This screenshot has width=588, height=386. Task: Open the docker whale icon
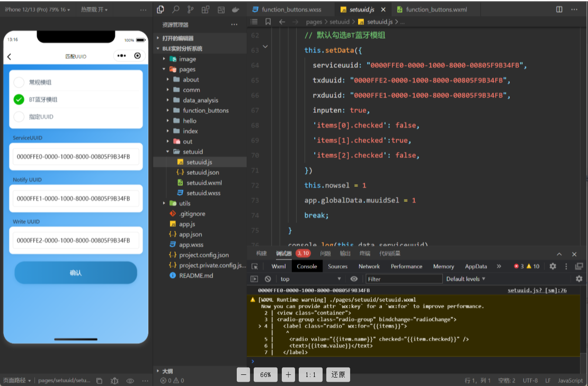(236, 10)
